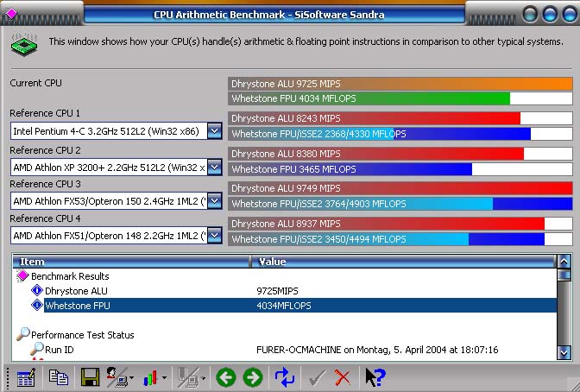
Task: Open the Reference CPU 2 dropdown
Action: [x=214, y=167]
